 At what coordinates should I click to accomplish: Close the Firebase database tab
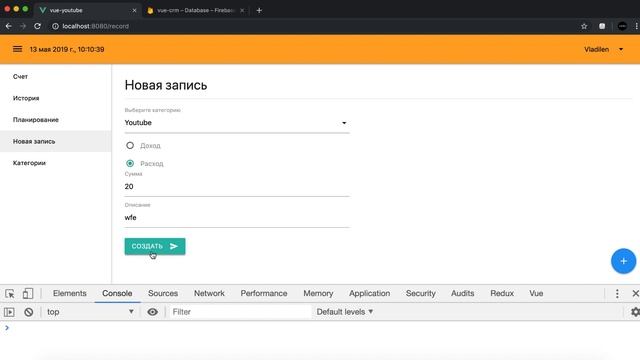pos(242,10)
